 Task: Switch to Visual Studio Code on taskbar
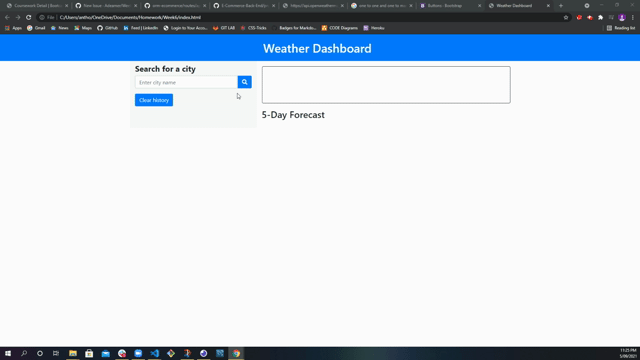154,353
